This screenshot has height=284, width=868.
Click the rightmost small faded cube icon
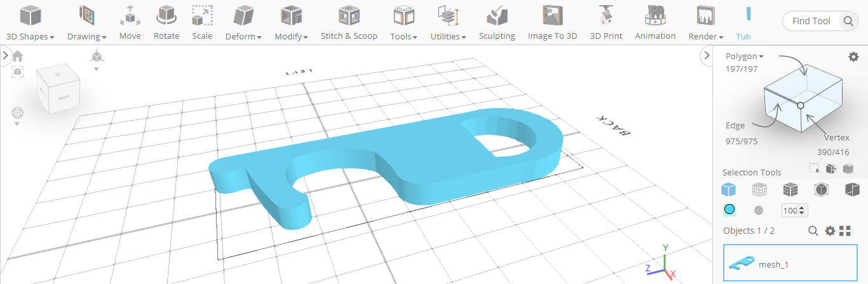tap(848, 168)
